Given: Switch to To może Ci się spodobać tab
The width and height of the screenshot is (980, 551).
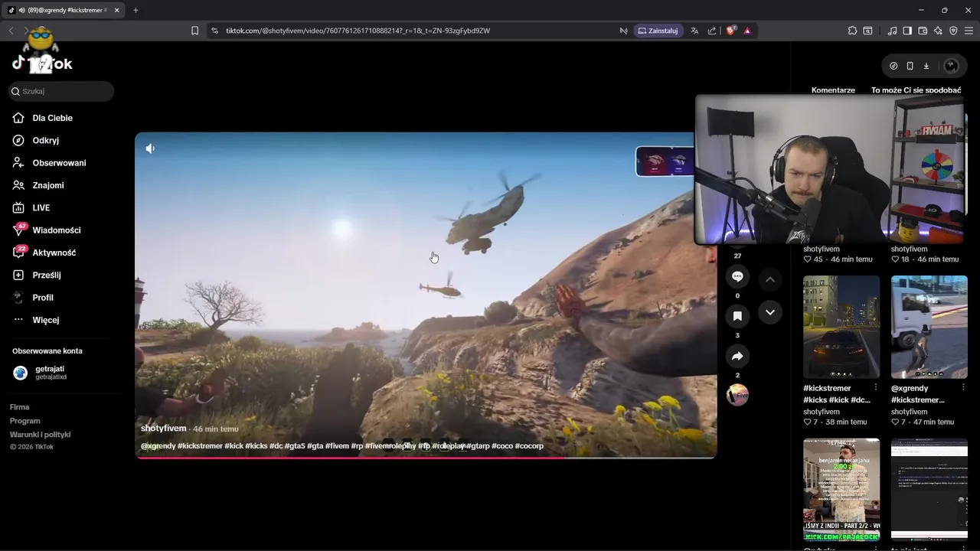Looking at the screenshot, I should (x=916, y=90).
